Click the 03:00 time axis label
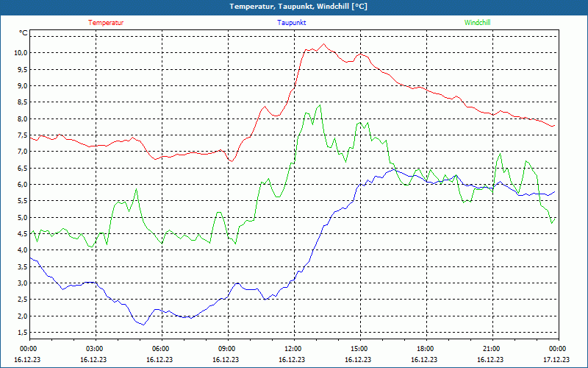588x368 pixels. (x=95, y=349)
